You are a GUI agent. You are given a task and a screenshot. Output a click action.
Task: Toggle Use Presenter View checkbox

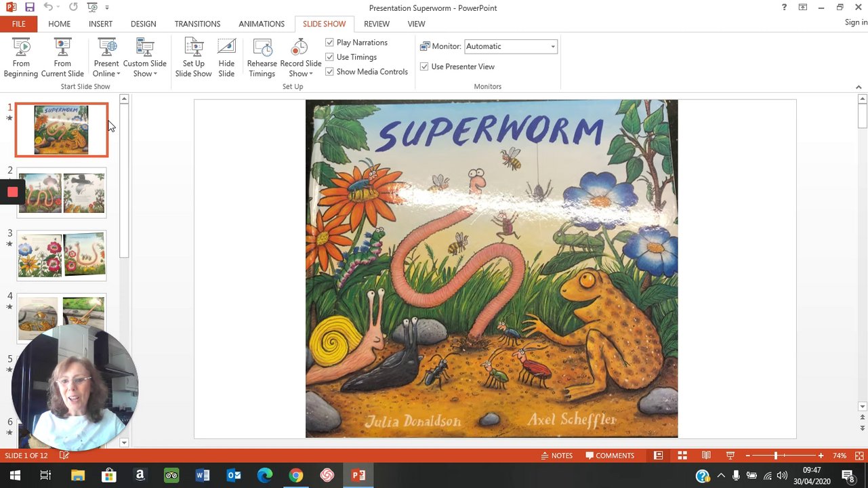(424, 66)
